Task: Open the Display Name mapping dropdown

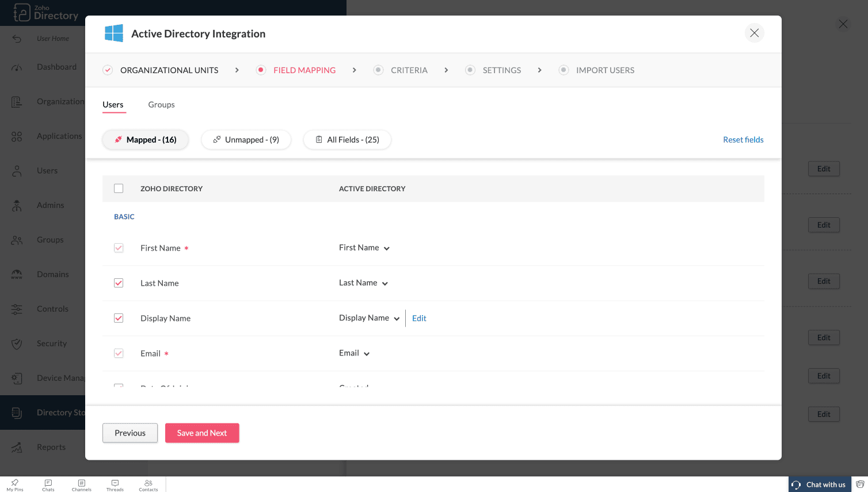Action: coord(370,318)
